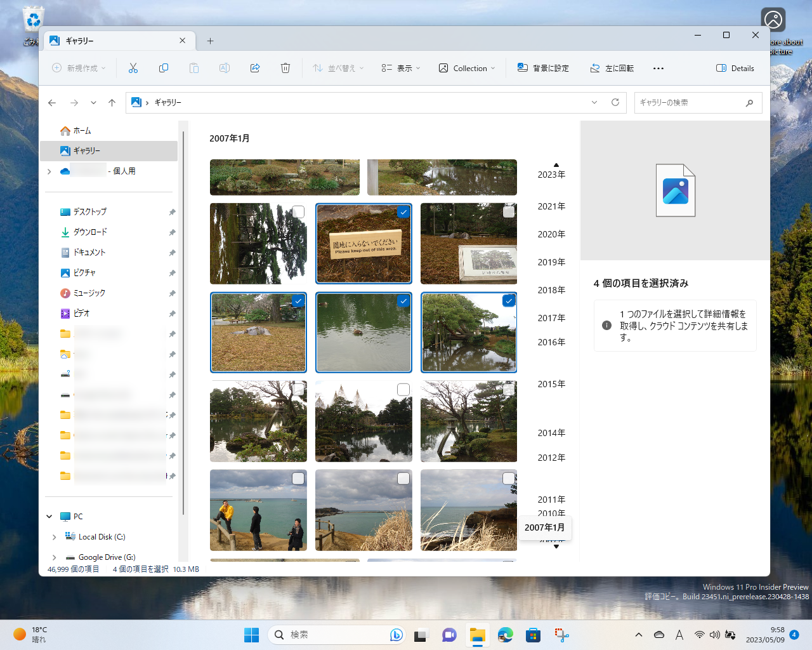Expand the address bar history dropdown
The width and height of the screenshot is (812, 650).
[x=594, y=102]
